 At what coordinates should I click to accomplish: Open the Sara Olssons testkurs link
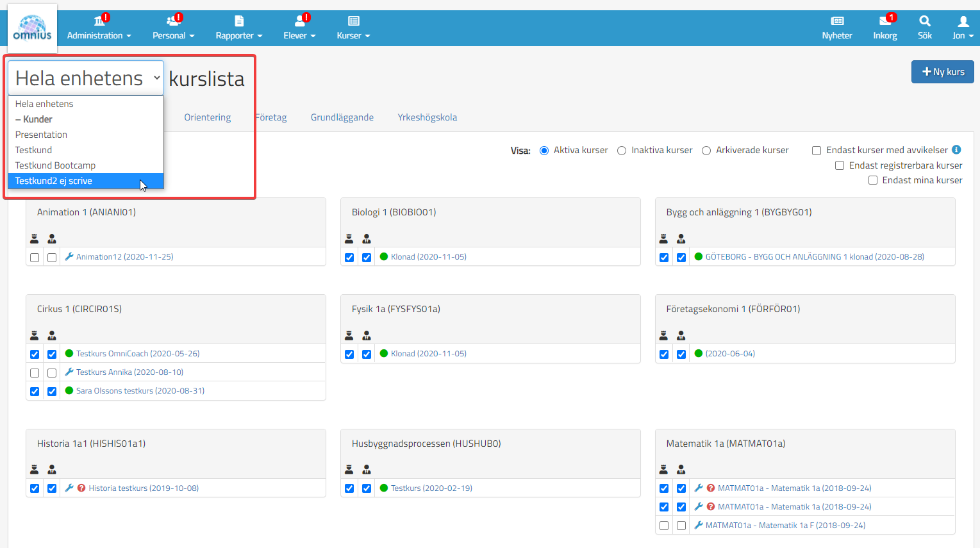click(x=140, y=391)
